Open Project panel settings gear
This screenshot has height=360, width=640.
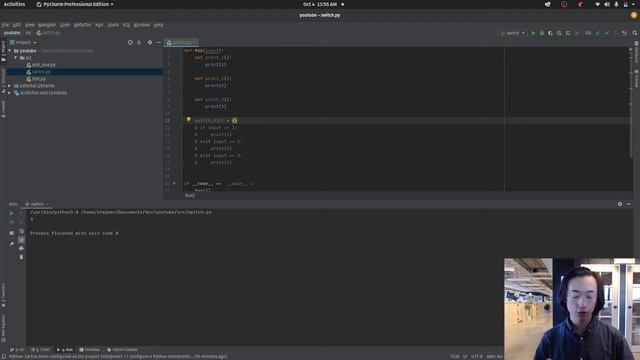coord(150,42)
